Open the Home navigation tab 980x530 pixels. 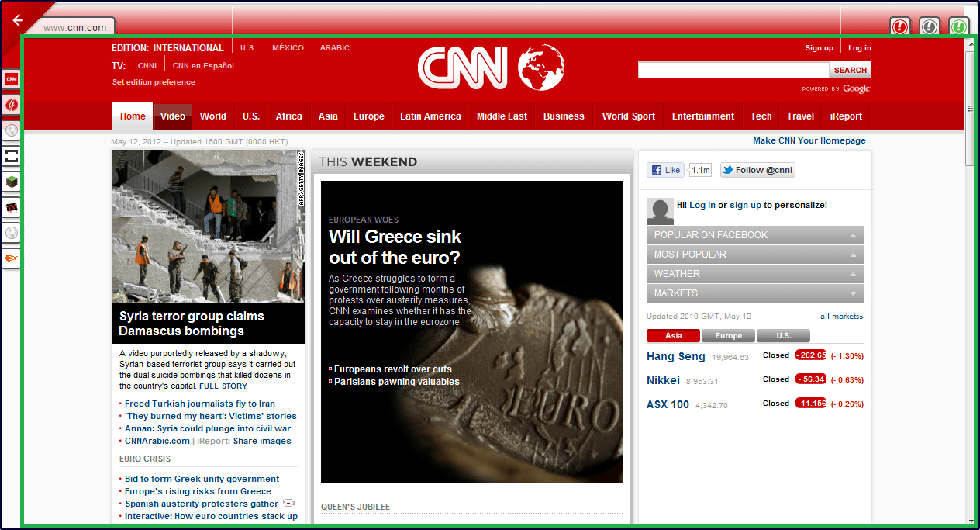click(x=133, y=116)
